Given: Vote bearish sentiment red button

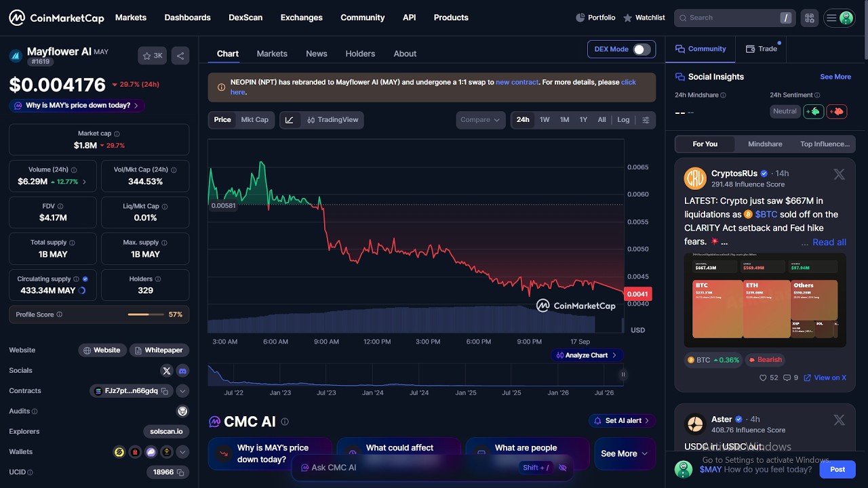Looking at the screenshot, I should (837, 111).
